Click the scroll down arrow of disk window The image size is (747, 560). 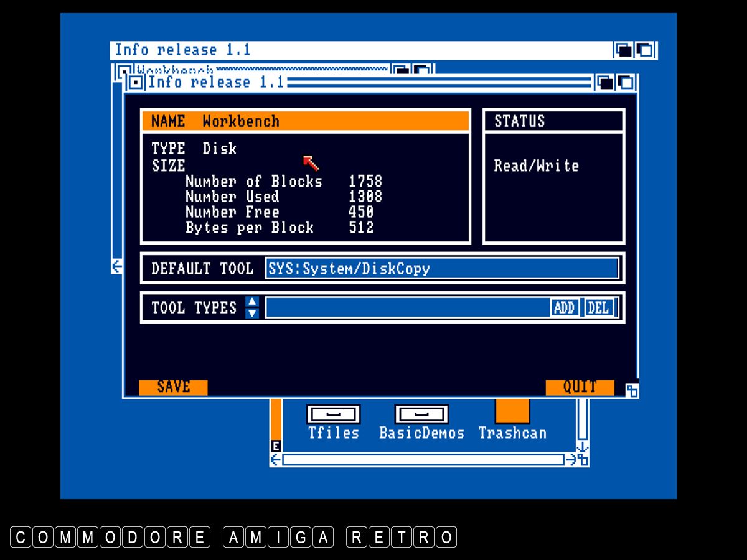click(x=582, y=447)
